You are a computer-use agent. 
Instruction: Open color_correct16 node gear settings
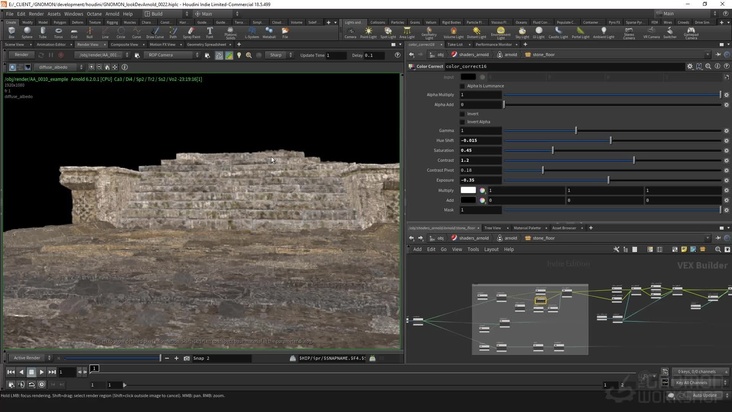click(689, 66)
